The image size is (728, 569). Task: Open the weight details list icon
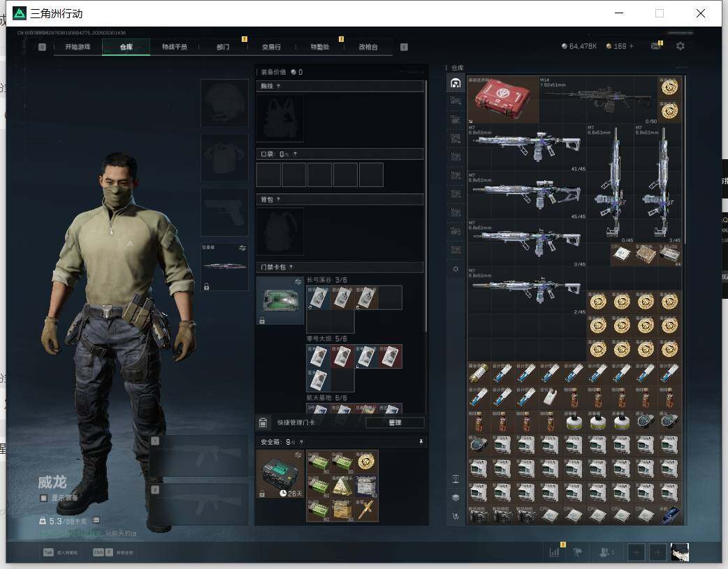click(96, 520)
